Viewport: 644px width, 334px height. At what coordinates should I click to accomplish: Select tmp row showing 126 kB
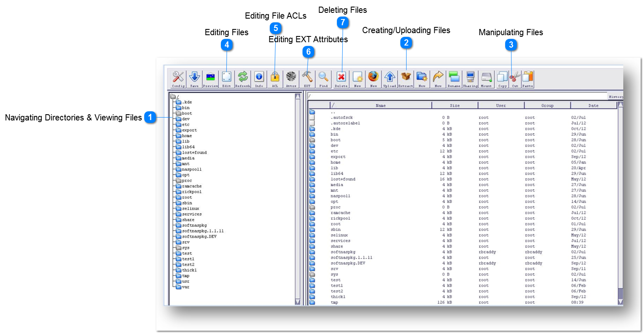click(463, 303)
